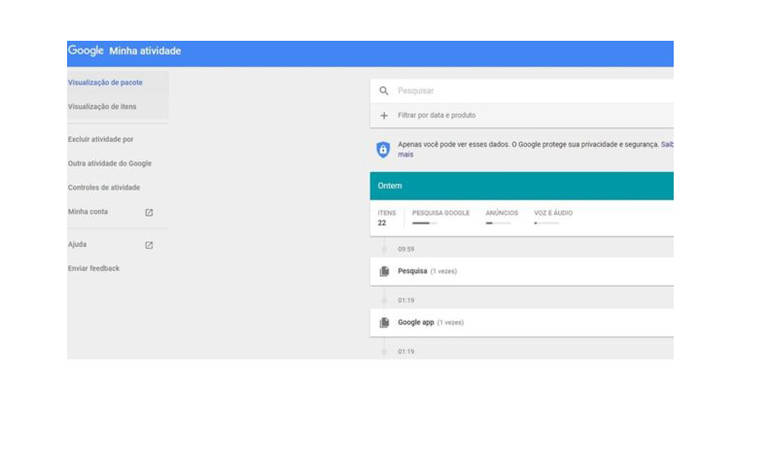Click the Ontem date header
The width and height of the screenshot is (768, 450).
tap(522, 186)
